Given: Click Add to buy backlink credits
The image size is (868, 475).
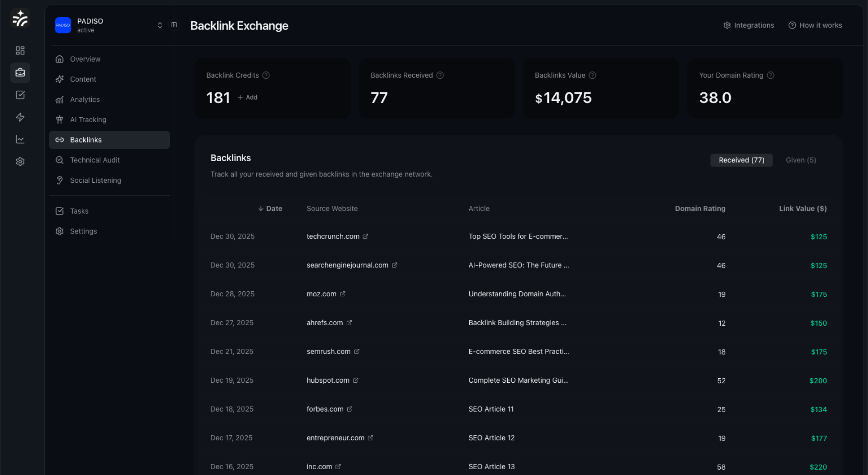Looking at the screenshot, I should (247, 97).
